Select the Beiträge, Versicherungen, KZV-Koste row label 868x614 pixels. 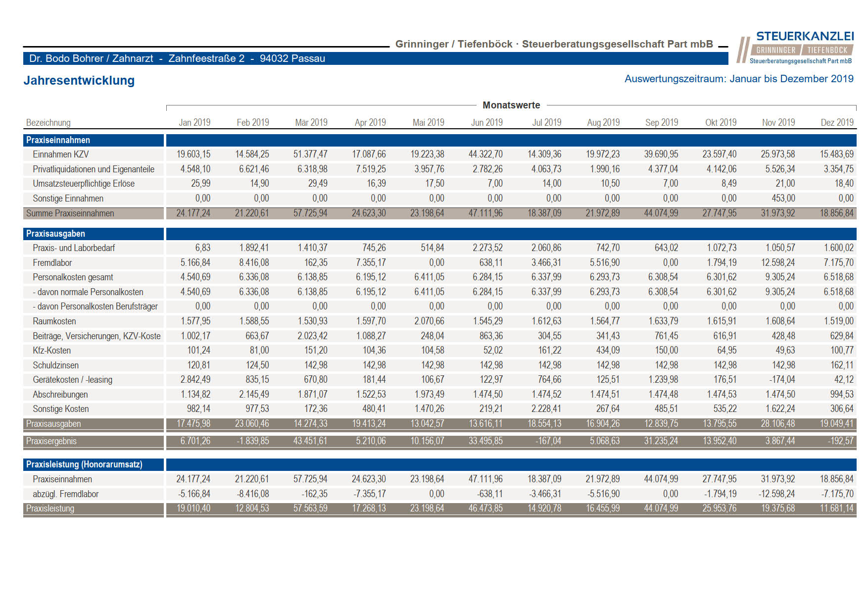pos(96,336)
